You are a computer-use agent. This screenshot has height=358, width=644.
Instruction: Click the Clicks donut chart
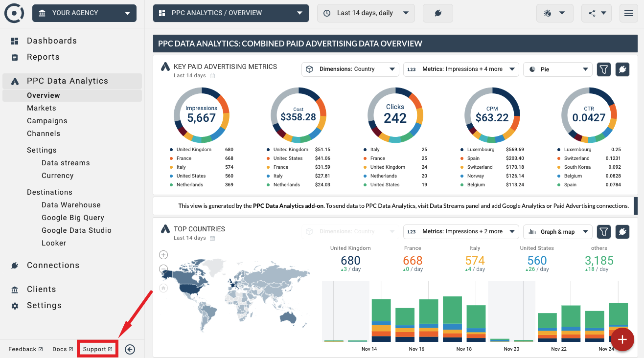pyautogui.click(x=395, y=115)
